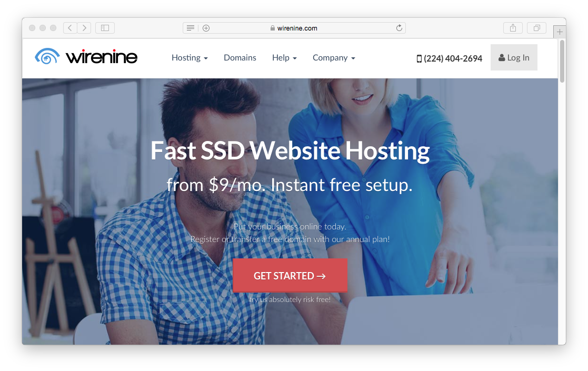Image resolution: width=588 pixels, height=371 pixels.
Task: Show all tabs overview icon
Action: (x=536, y=28)
